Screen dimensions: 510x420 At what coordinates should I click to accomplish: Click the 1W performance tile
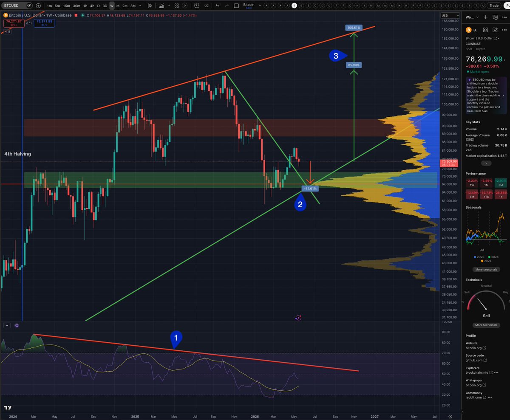[x=472, y=183]
